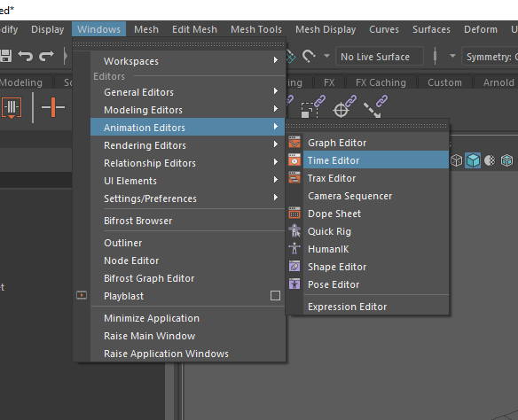Open the Mesh menu

coord(146,29)
